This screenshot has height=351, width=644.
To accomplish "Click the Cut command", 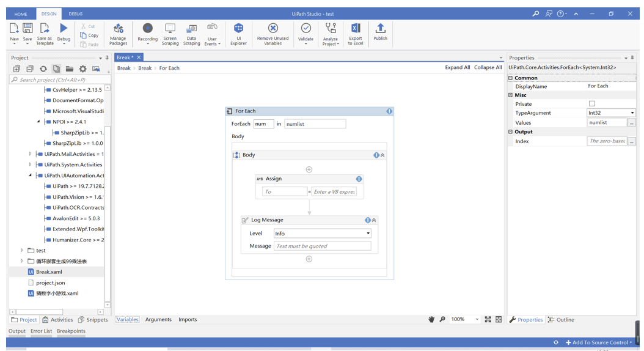I will coord(88,26).
